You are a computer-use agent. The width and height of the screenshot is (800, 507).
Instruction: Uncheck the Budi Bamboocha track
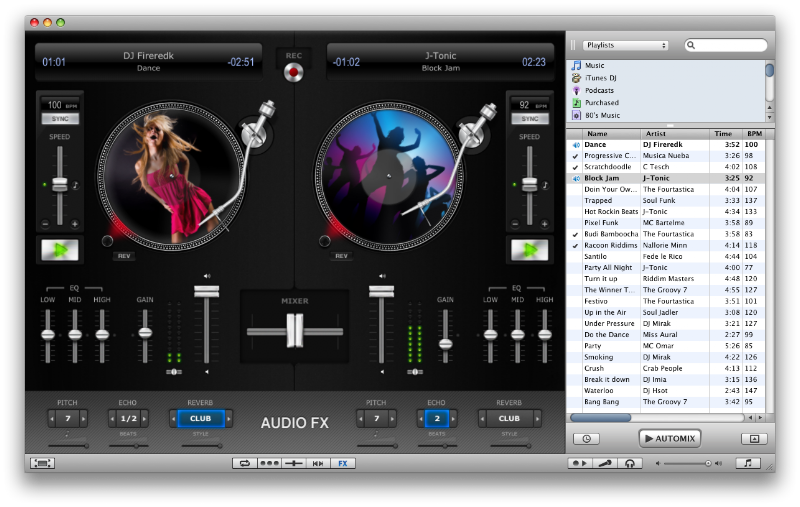coord(576,235)
